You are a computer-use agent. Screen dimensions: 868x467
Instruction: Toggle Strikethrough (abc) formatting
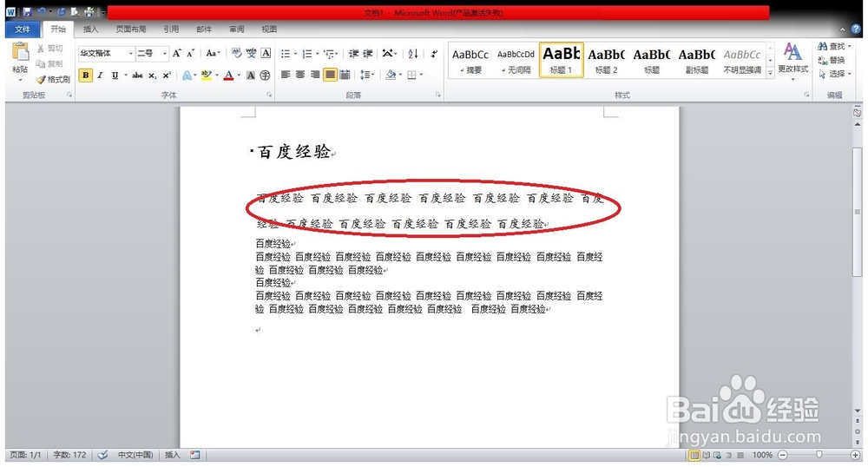137,76
